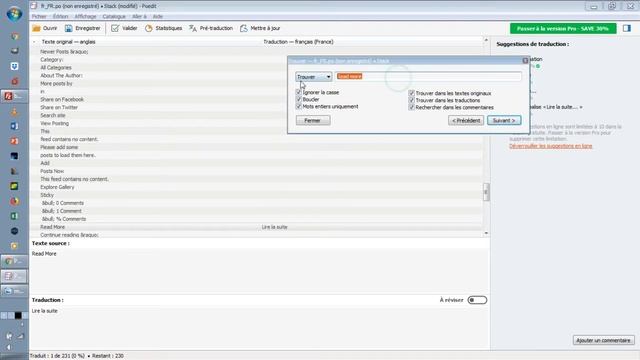Run Pré-traduction from the toolbar
The height and width of the screenshot is (360, 640).
[x=211, y=28]
